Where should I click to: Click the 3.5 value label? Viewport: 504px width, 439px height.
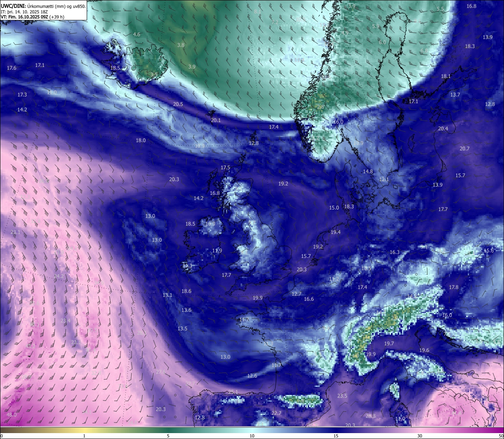[154, 74]
